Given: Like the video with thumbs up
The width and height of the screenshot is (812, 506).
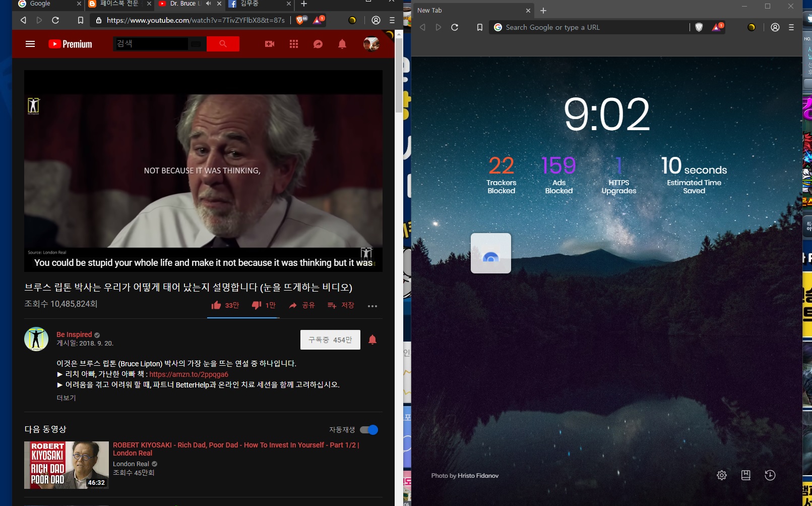Looking at the screenshot, I should tap(225, 305).
